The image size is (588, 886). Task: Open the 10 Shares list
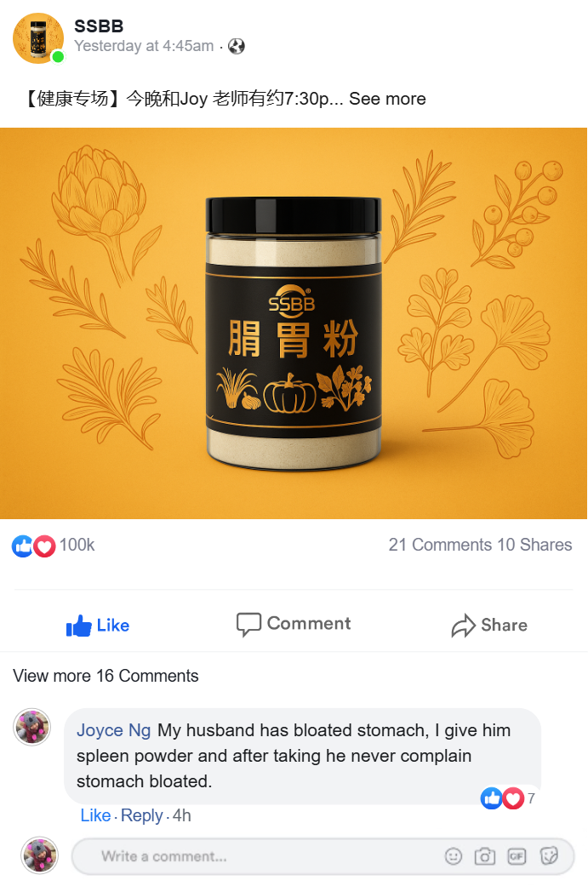[534, 545]
